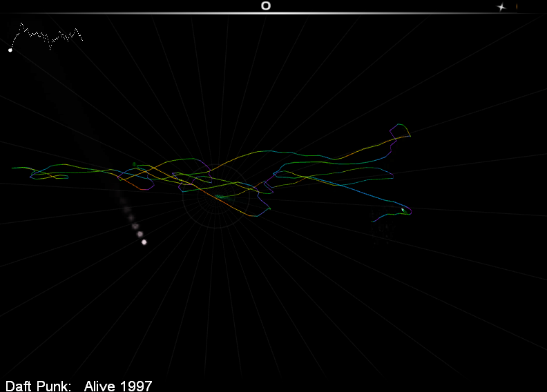The width and height of the screenshot is (547, 392).
Task: Click the score counter showing 0
Action: tap(266, 6)
